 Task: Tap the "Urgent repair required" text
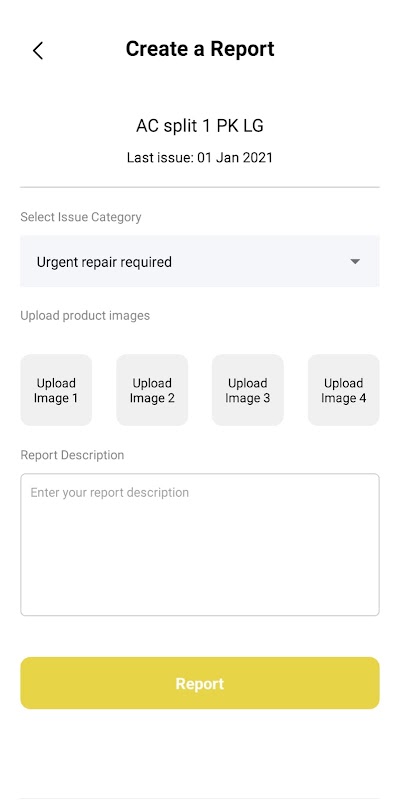pyautogui.click(x=104, y=262)
